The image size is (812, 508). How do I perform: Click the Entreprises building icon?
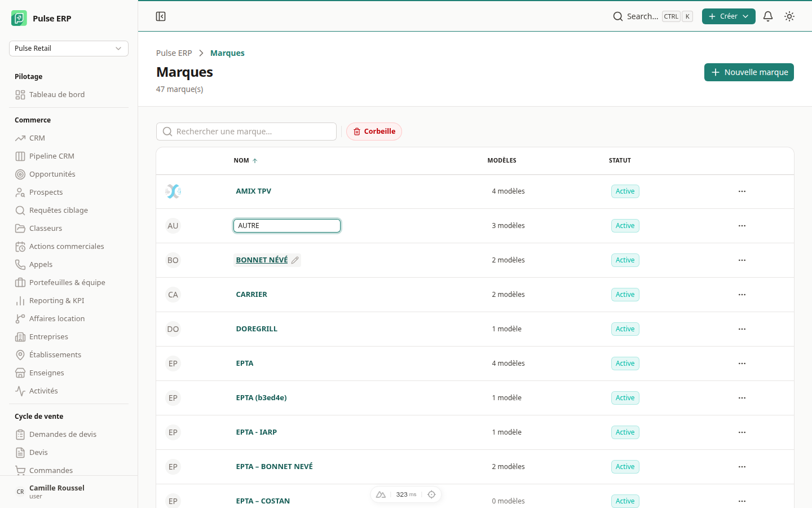coord(20,337)
